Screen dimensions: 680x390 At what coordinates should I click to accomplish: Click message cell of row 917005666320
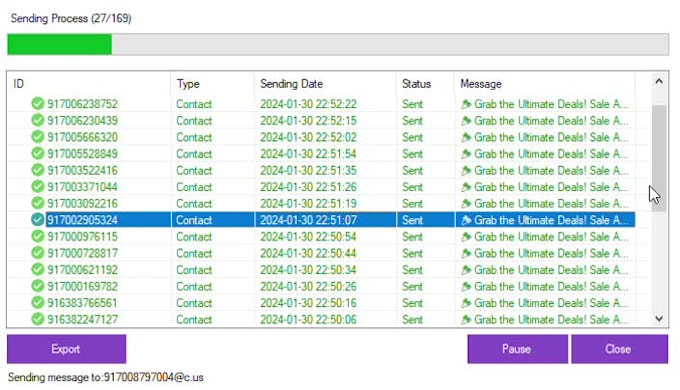click(545, 137)
